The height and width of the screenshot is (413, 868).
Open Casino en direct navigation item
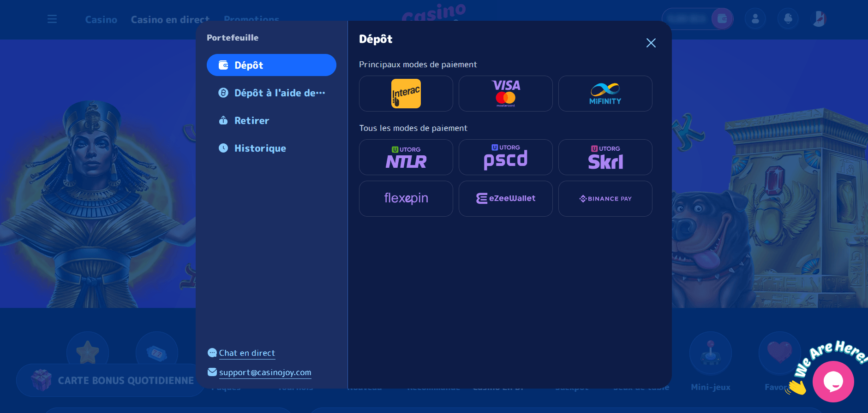pyautogui.click(x=170, y=19)
